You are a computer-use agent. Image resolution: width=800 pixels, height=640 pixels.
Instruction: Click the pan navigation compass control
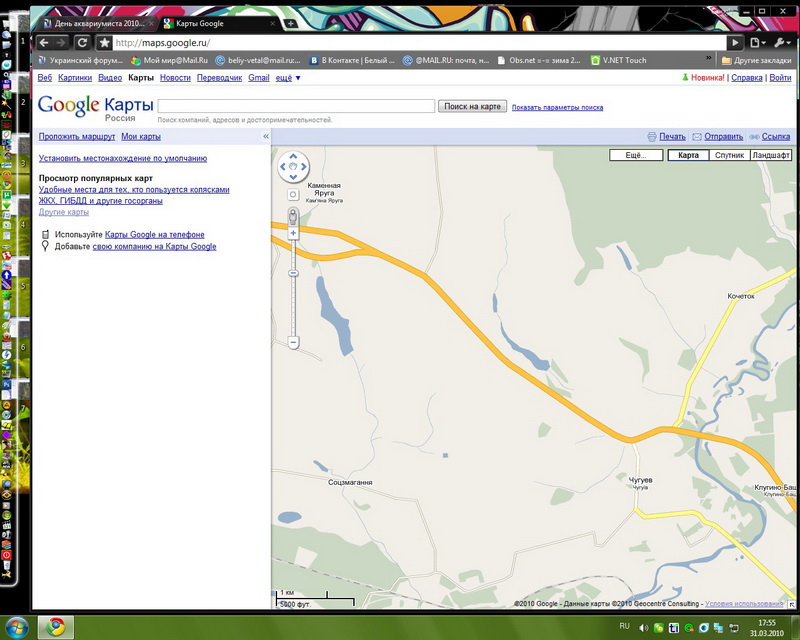point(293,167)
